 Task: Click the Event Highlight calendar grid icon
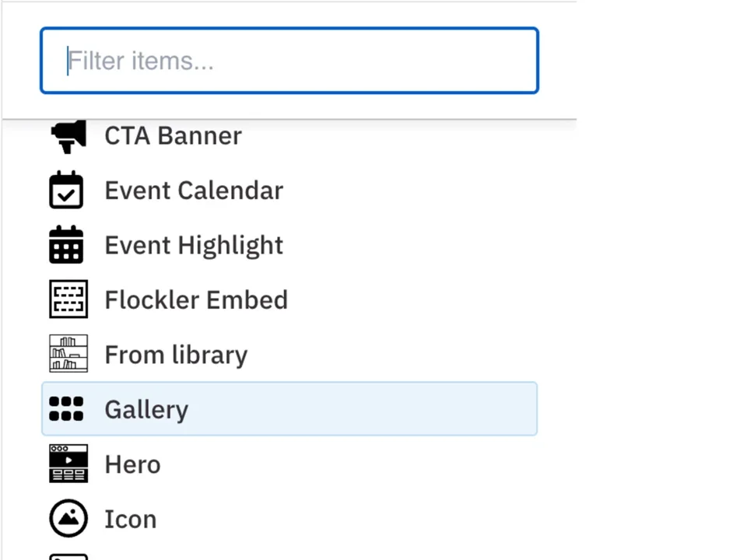point(66,245)
